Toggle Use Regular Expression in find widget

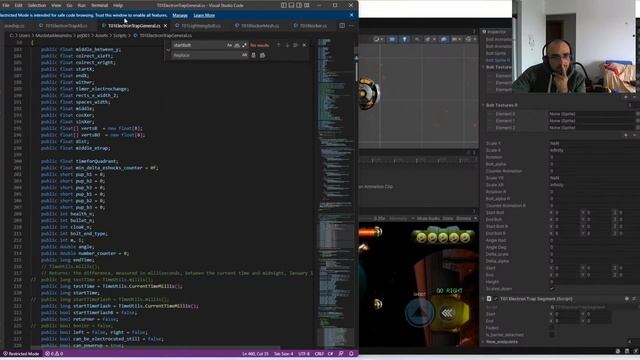click(244, 45)
